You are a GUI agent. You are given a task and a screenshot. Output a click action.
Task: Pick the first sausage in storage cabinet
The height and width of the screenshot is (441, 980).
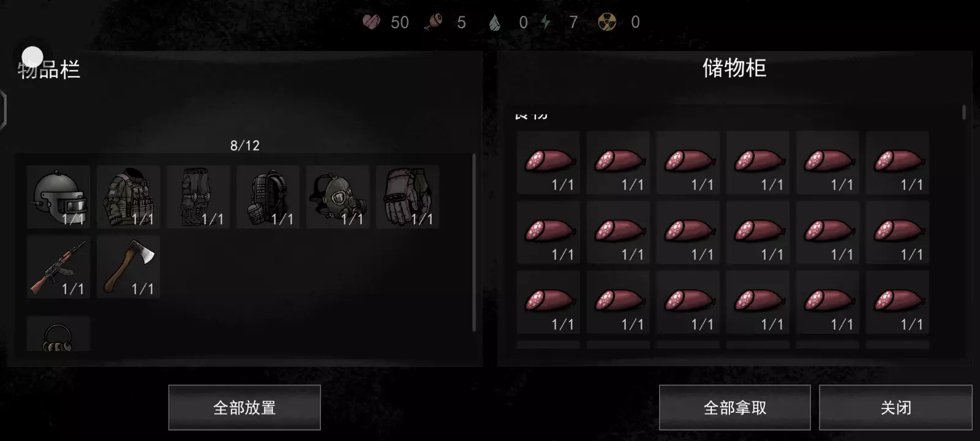click(548, 162)
